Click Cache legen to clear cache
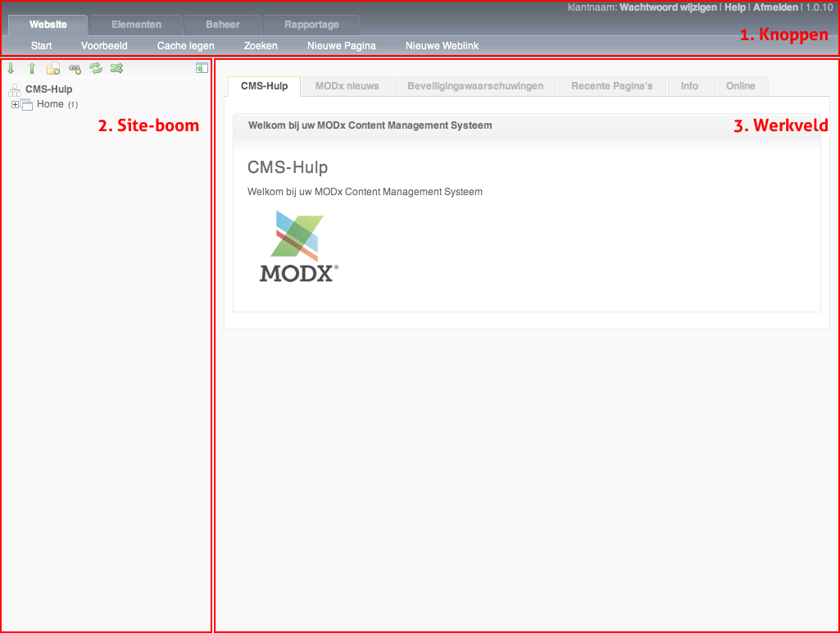The image size is (840, 633). tap(186, 46)
